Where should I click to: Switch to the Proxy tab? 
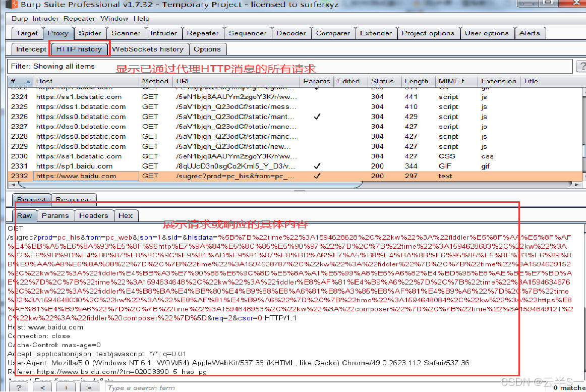(x=58, y=33)
